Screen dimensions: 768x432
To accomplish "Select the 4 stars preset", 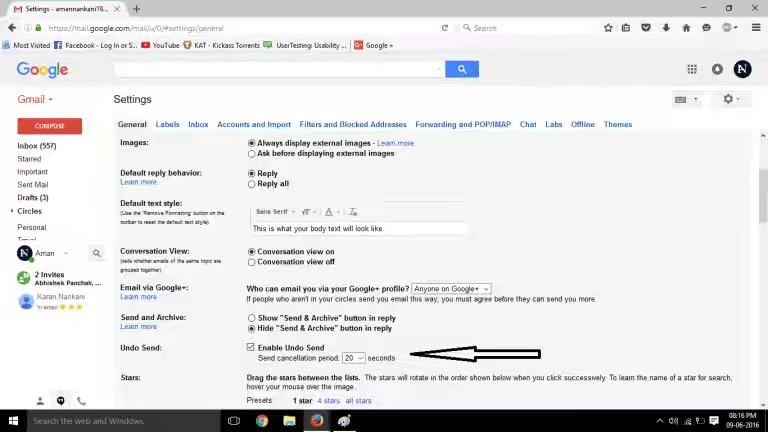I will click(x=328, y=401).
